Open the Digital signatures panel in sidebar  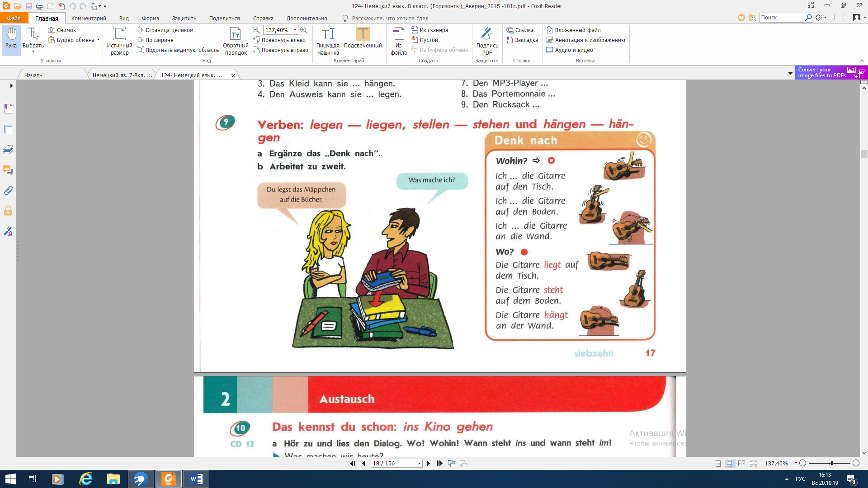click(8, 232)
